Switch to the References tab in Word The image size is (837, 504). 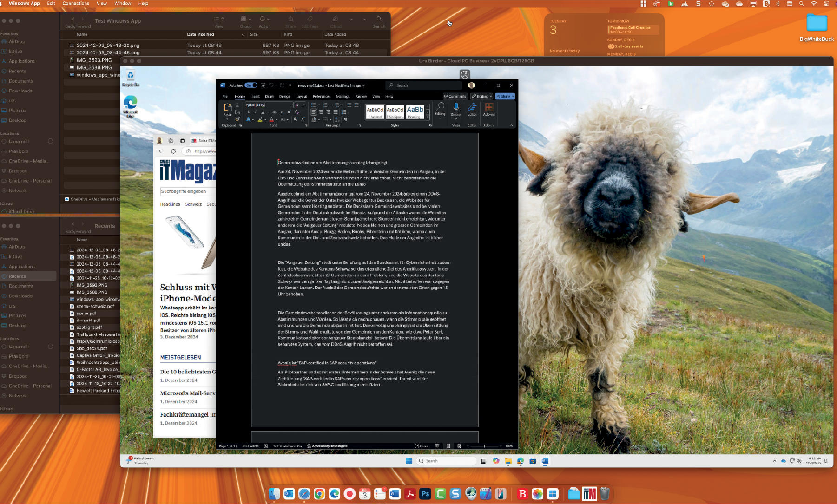[x=322, y=97]
